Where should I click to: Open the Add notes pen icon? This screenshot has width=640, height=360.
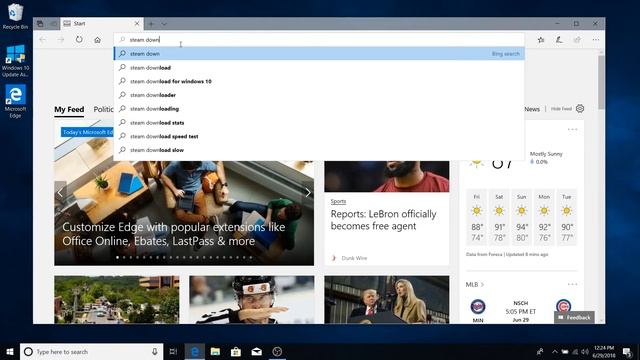(559, 40)
